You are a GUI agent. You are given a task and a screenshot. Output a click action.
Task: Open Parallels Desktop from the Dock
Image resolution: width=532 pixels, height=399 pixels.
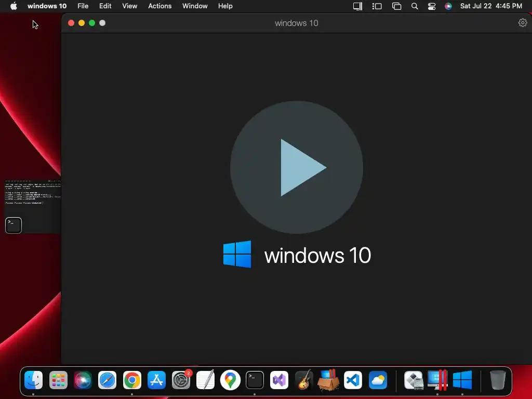tap(437, 380)
